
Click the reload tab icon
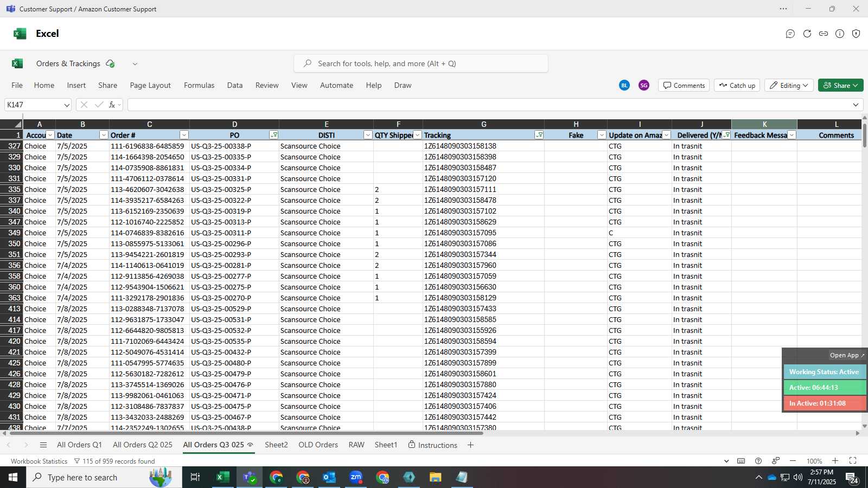(807, 34)
